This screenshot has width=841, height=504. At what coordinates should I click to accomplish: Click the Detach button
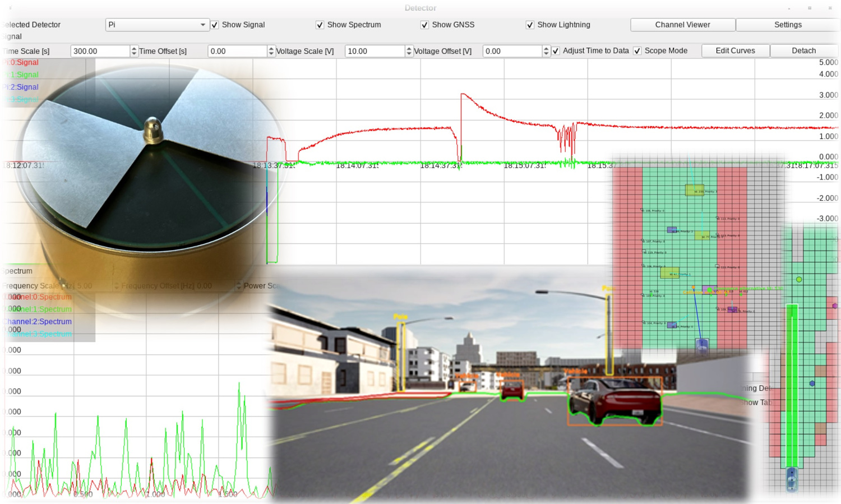click(x=803, y=50)
